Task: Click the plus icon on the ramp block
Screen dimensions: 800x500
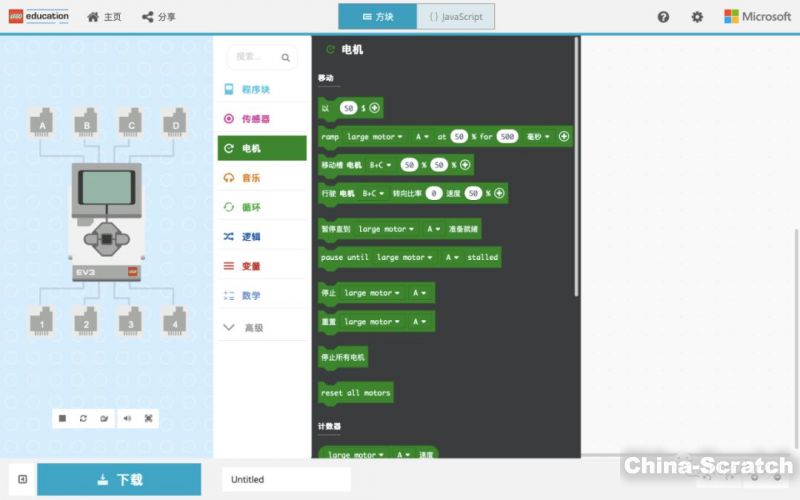Action: [564, 136]
